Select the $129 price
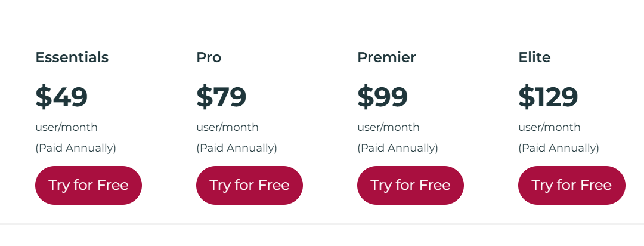This screenshot has height=246, width=644. click(x=548, y=97)
